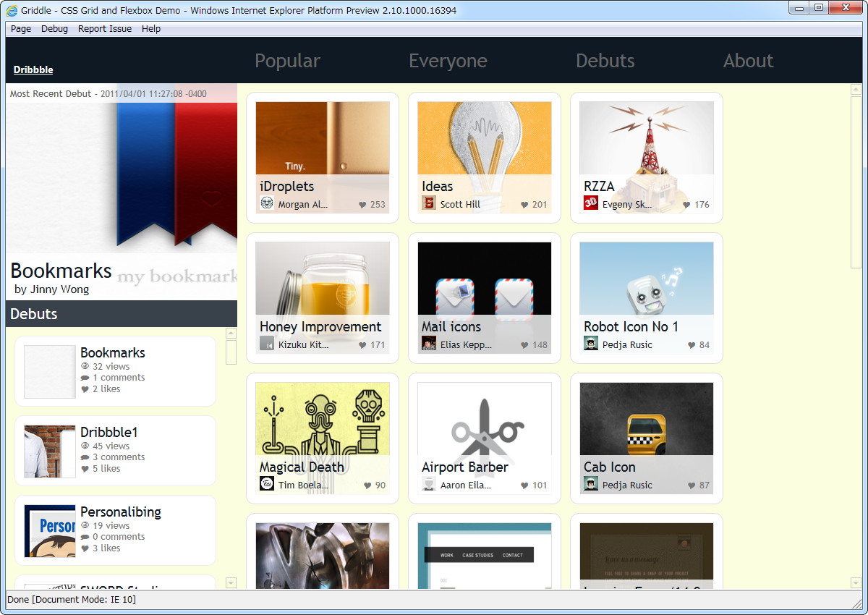Switch to the Debuts tab
This screenshot has width=868, height=615.
(605, 61)
